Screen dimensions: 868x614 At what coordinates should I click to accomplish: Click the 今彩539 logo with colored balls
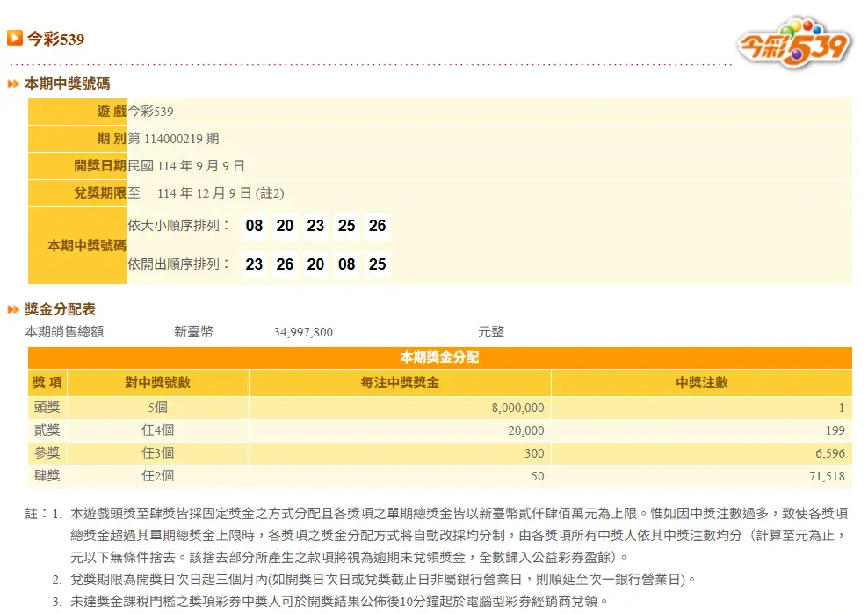tap(794, 41)
